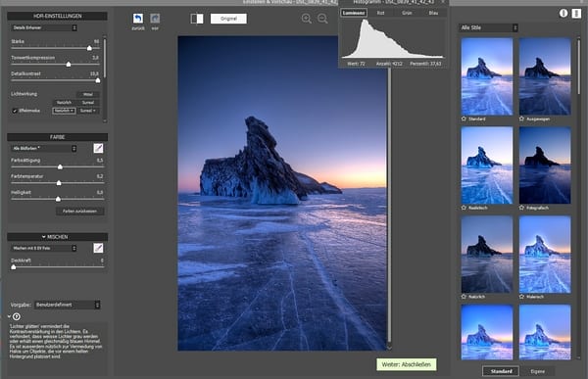This screenshot has height=379, width=588.
Task: Select the Grün histogram tab
Action: pyautogui.click(x=407, y=13)
